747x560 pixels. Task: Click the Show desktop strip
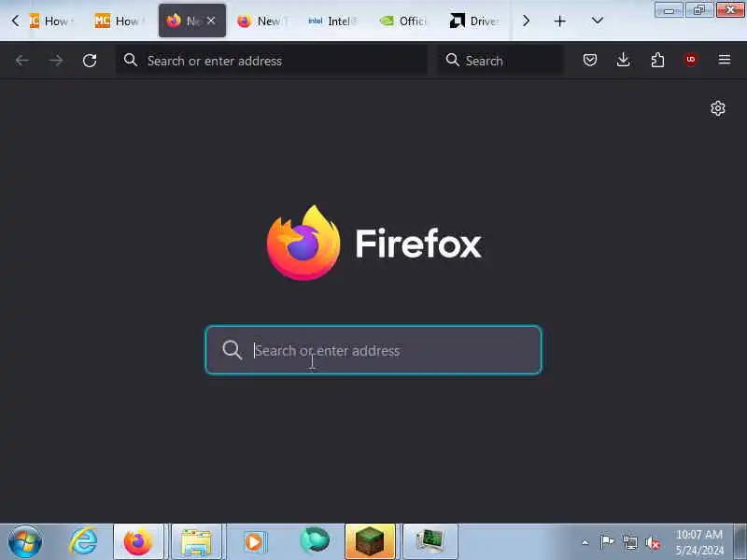[x=740, y=542]
